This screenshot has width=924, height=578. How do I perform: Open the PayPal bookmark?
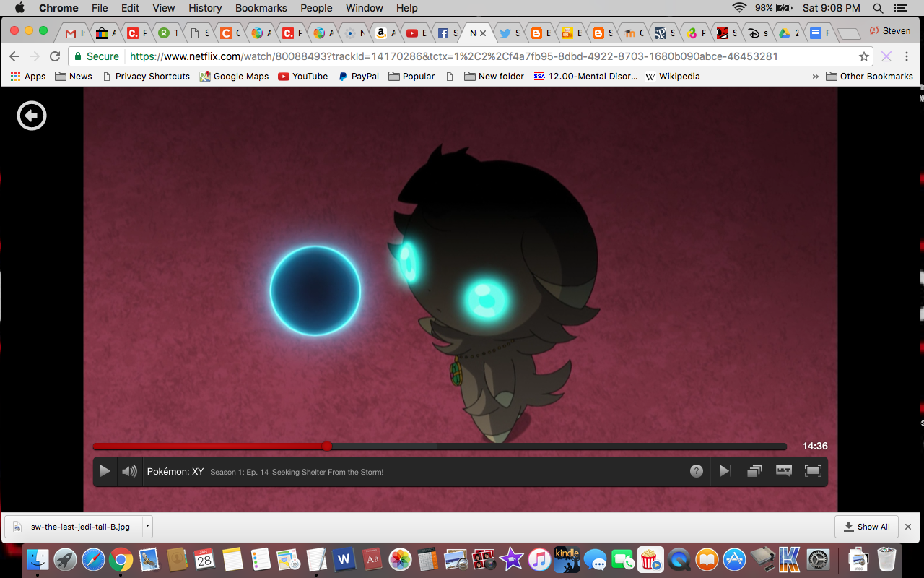pos(358,76)
